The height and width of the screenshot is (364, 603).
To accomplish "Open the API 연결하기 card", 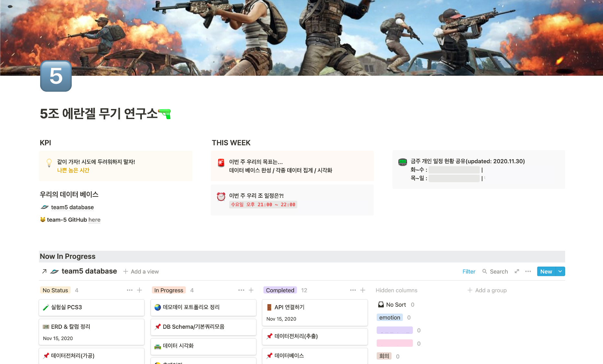I will click(315, 313).
